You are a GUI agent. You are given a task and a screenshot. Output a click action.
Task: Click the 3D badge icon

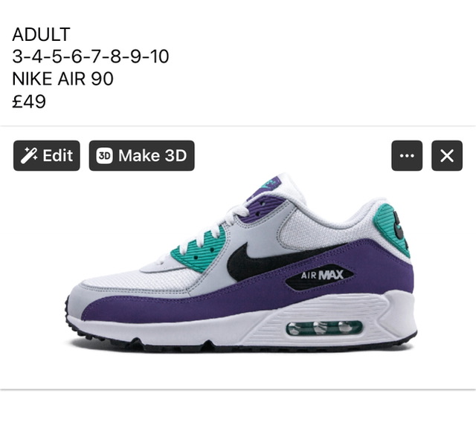coord(104,155)
